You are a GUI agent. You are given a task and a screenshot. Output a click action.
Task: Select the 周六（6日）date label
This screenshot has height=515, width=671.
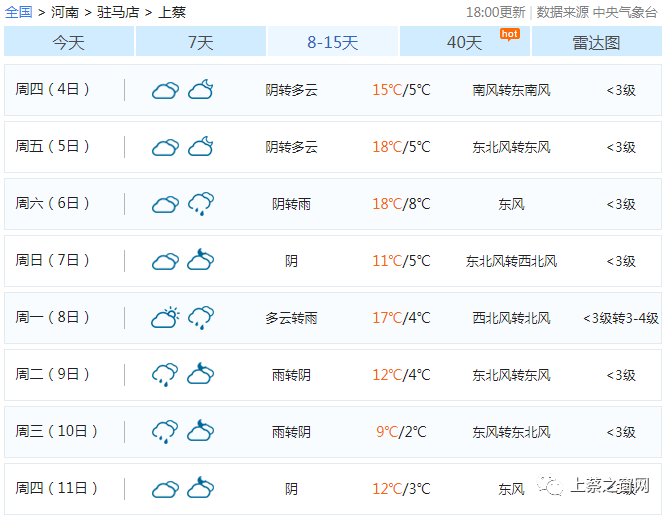click(52, 203)
